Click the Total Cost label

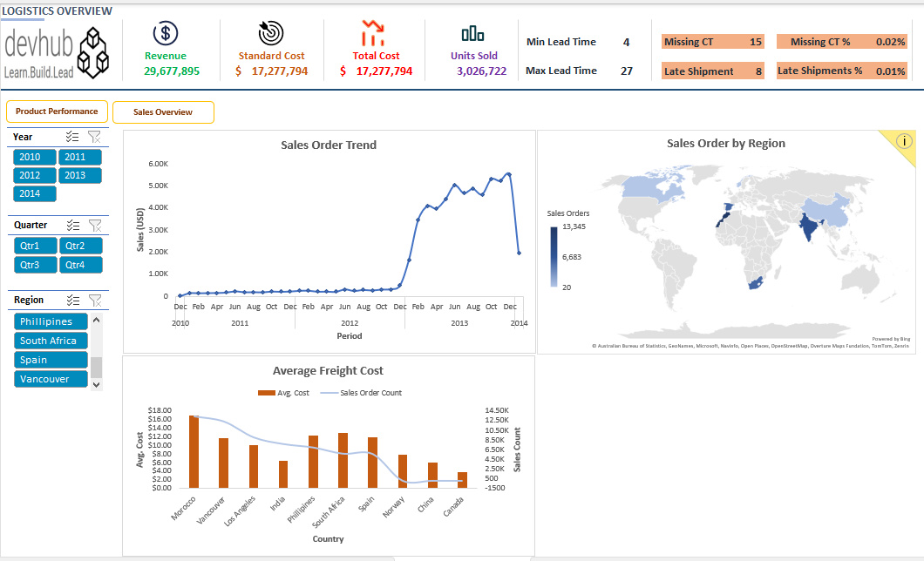coord(376,56)
